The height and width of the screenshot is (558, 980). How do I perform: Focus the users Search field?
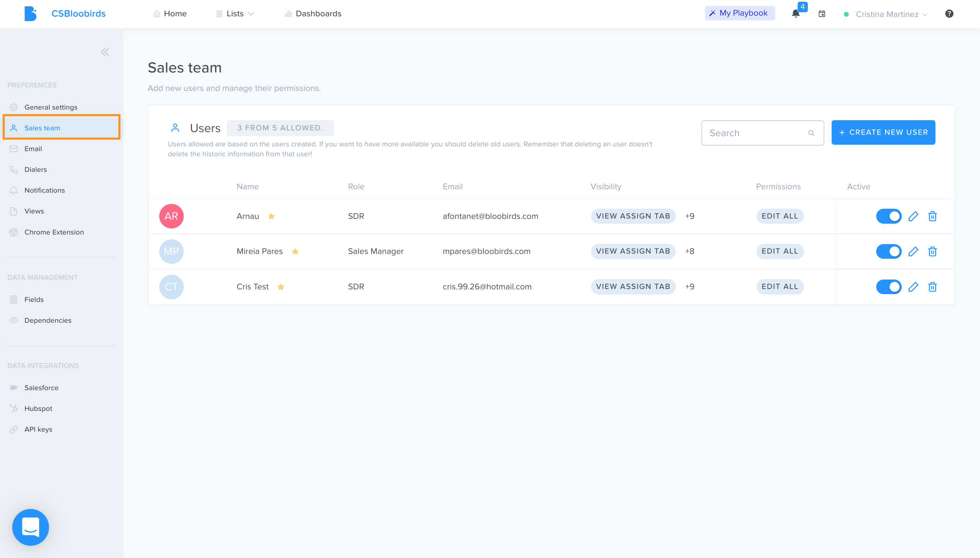tap(763, 133)
